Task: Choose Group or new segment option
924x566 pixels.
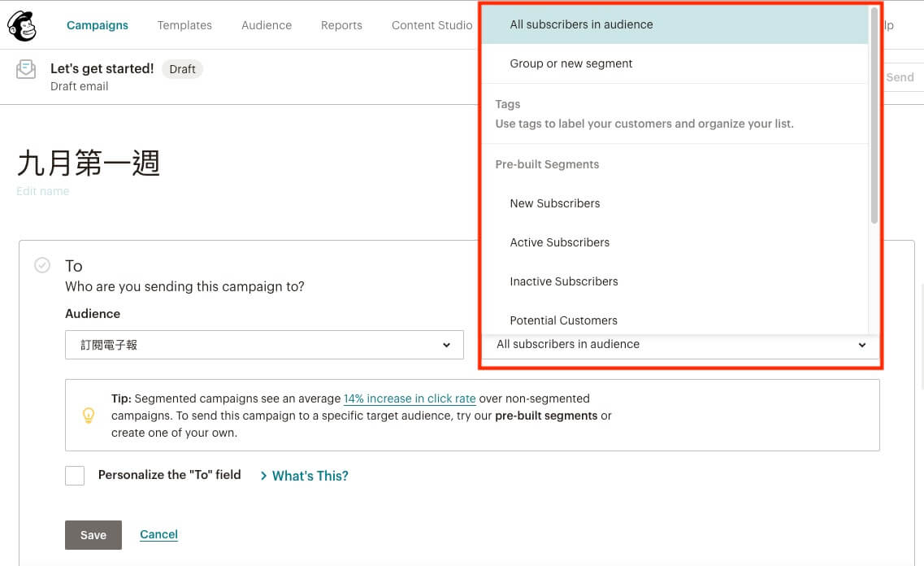Action: tap(570, 63)
